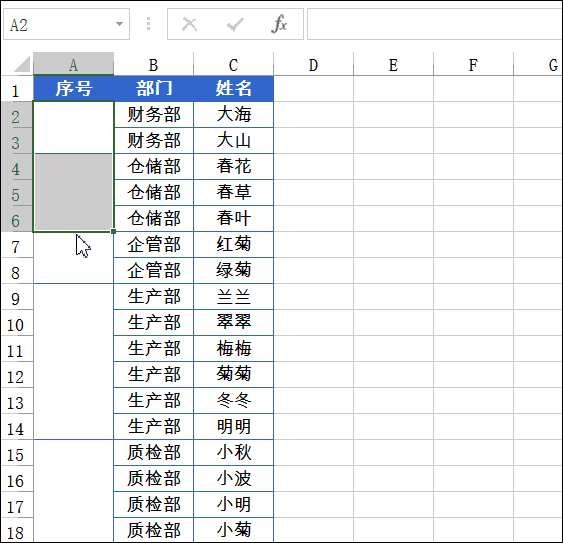Click the 姓名 header cell
The height and width of the screenshot is (543, 563).
coord(233,89)
